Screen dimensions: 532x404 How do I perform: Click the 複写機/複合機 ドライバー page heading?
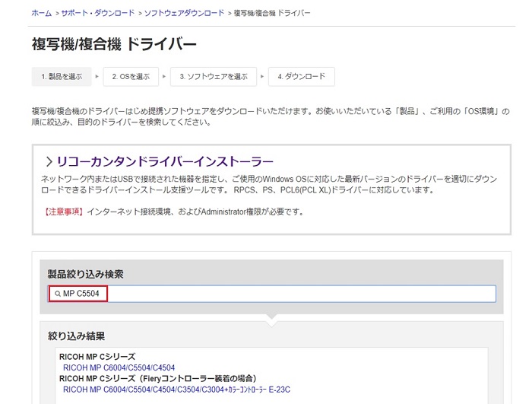[x=114, y=44]
